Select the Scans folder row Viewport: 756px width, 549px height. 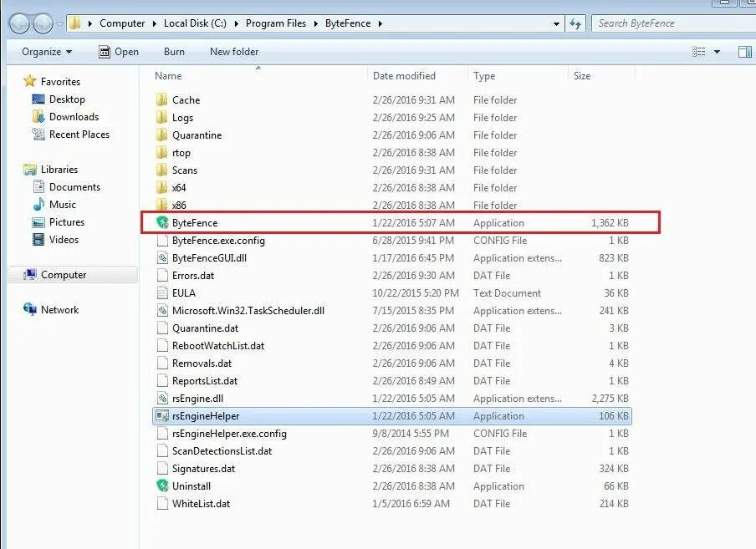pyautogui.click(x=392, y=170)
